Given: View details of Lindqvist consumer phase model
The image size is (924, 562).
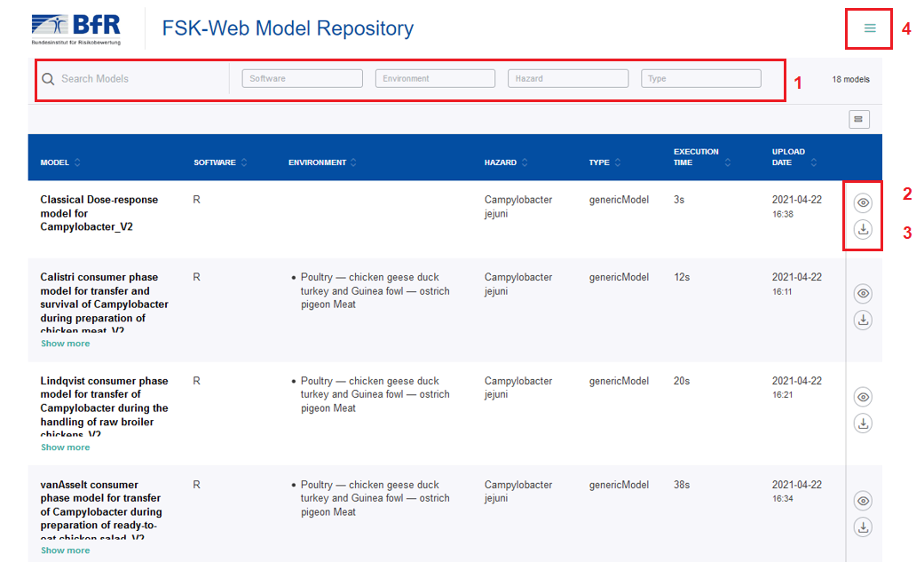Looking at the screenshot, I should pyautogui.click(x=863, y=397).
